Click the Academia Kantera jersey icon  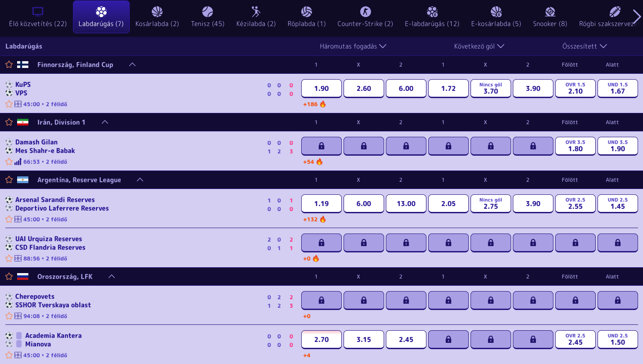[19, 336]
